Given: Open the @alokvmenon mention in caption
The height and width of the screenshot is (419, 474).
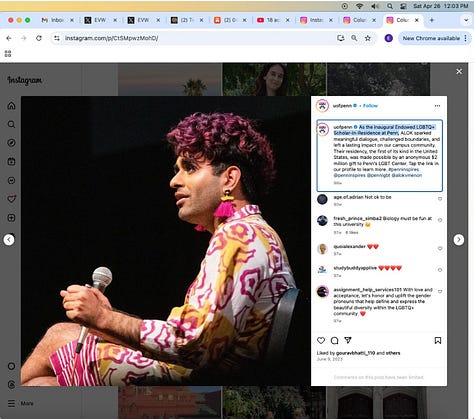Looking at the screenshot, I should point(407,175).
